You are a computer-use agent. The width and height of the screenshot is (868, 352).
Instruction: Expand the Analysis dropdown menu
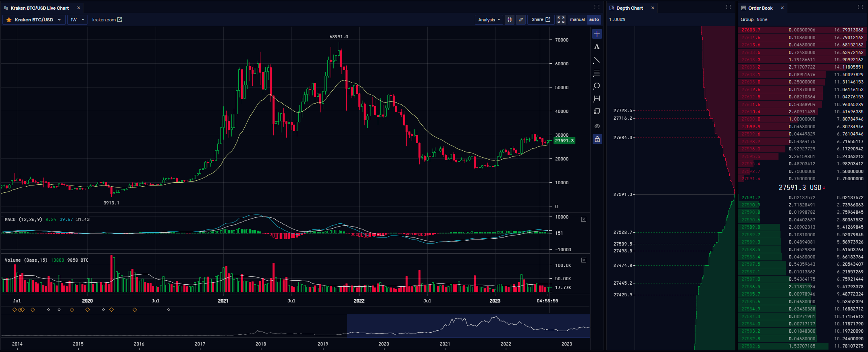(489, 20)
